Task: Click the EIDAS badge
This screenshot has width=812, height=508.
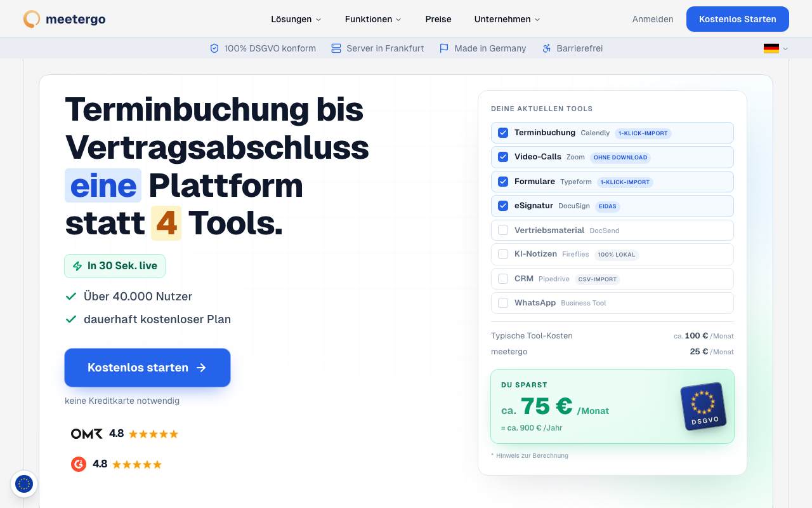Action: tap(608, 206)
